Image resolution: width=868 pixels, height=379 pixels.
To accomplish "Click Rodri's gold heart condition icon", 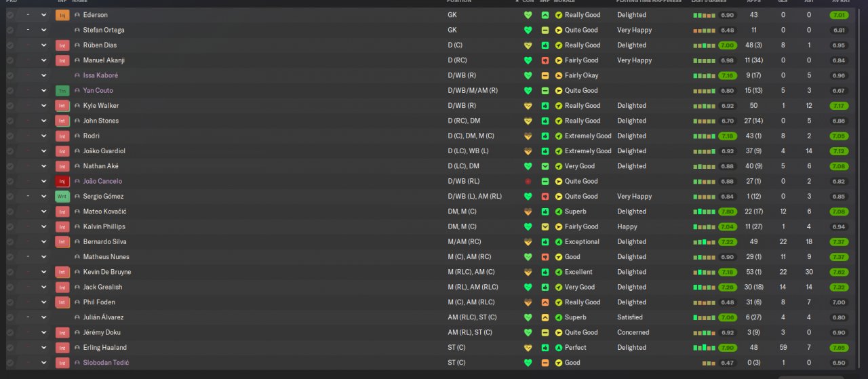I will (528, 136).
